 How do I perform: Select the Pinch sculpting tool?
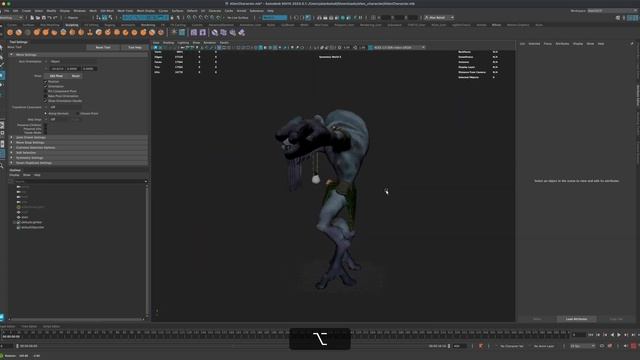tap(45, 32)
